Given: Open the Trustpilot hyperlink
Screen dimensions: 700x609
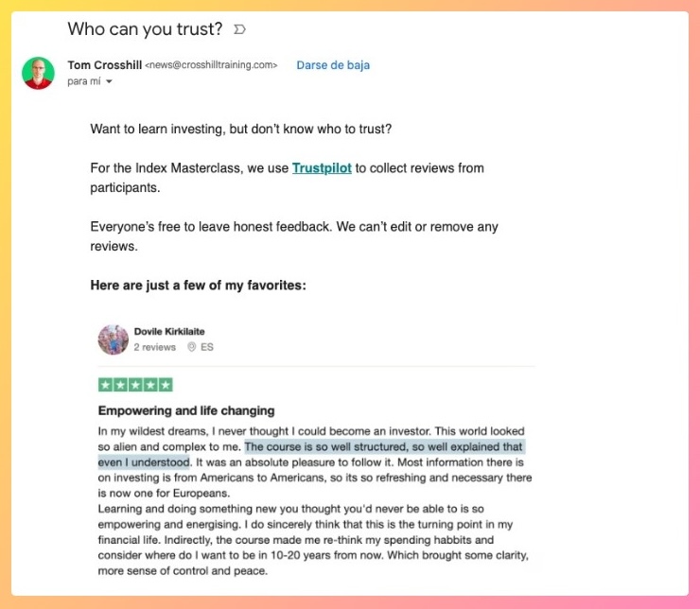Looking at the screenshot, I should [322, 168].
